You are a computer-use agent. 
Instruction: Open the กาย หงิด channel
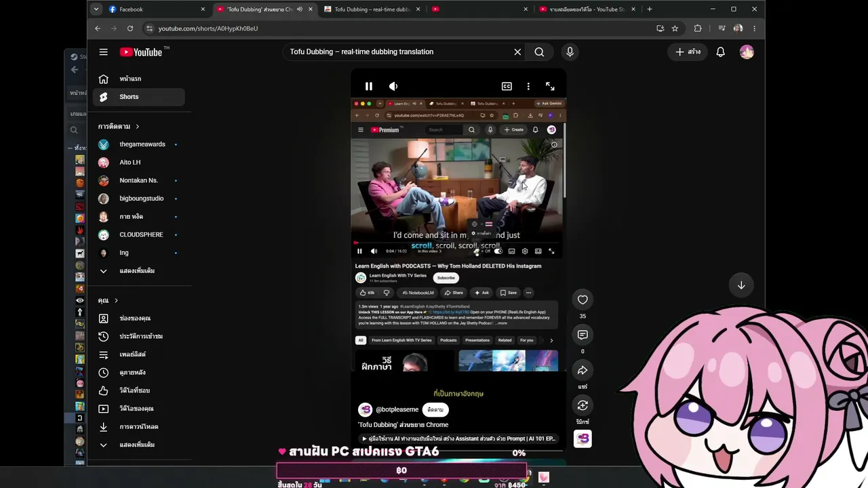[139, 216]
